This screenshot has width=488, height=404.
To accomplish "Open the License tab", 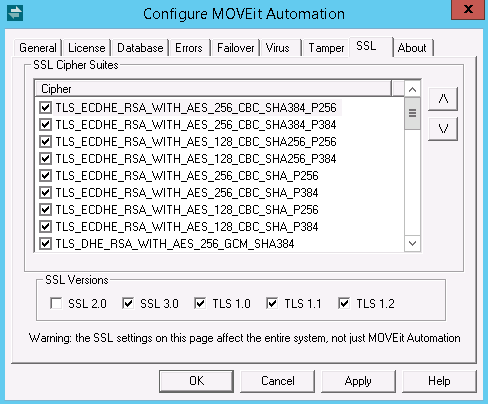I will coord(87,48).
